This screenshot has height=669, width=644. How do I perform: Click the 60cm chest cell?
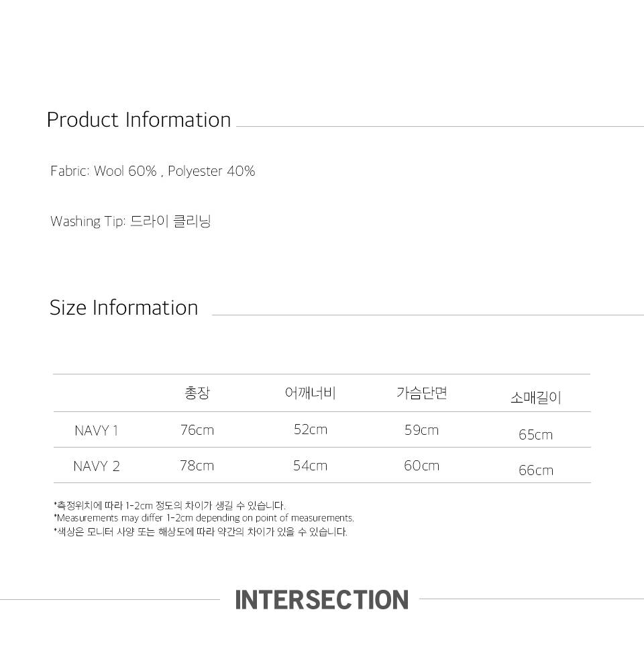(421, 466)
